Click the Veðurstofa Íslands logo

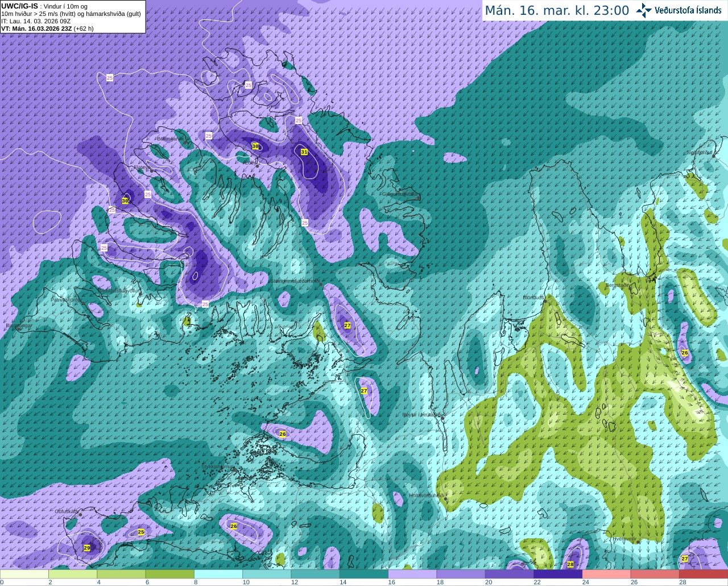point(679,10)
